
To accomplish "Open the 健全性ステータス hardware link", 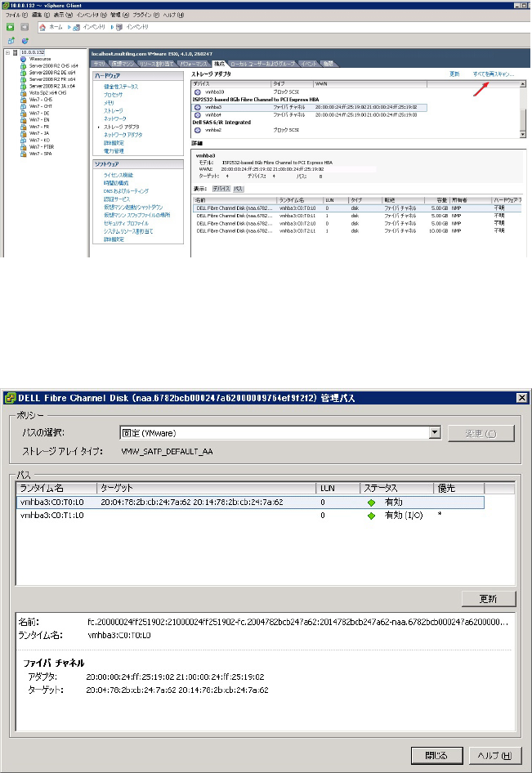I will pos(121,87).
